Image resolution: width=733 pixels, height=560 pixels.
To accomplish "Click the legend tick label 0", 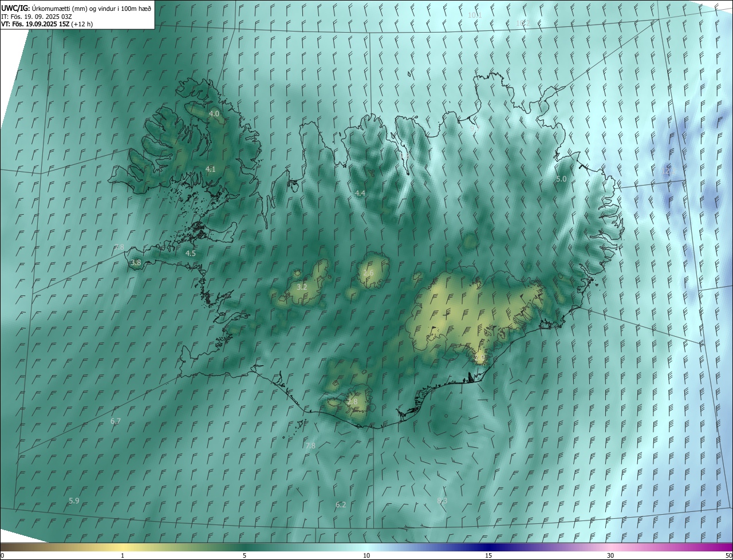I will (2, 556).
